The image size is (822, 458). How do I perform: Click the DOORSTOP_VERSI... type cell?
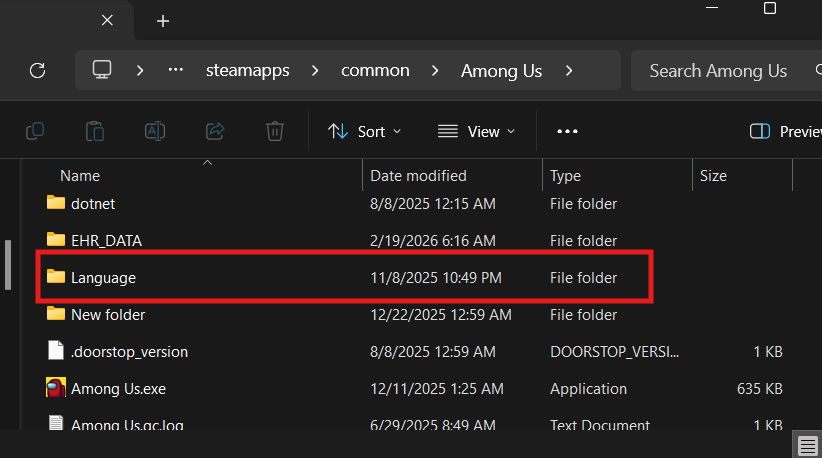614,352
